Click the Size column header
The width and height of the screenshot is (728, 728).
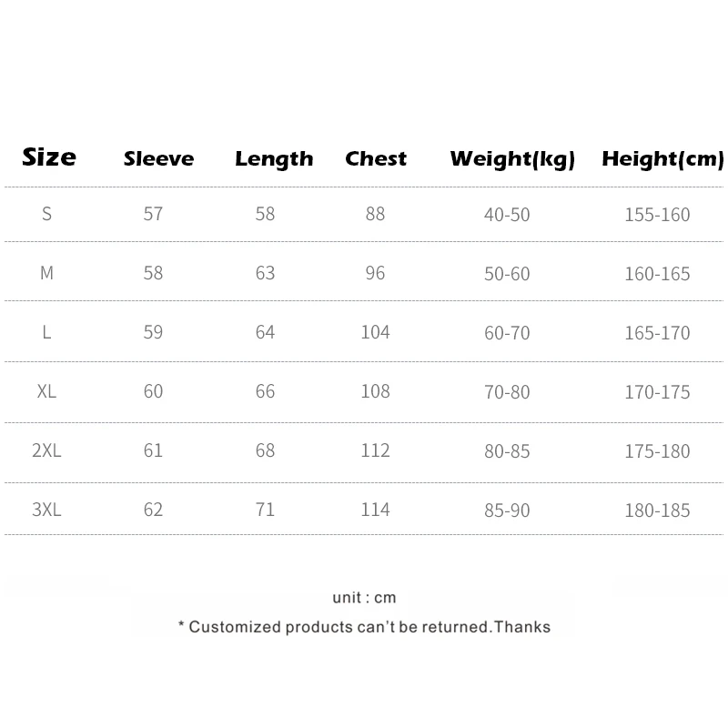click(x=49, y=157)
